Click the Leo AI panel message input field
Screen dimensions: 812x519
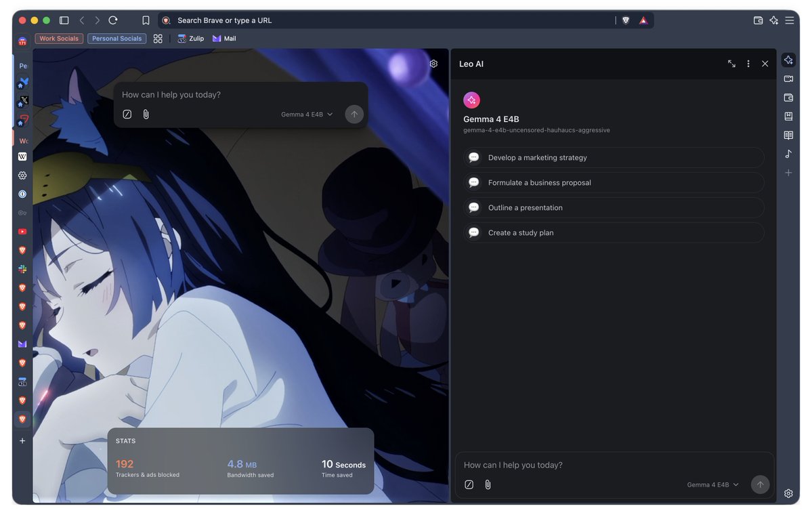pos(614,465)
